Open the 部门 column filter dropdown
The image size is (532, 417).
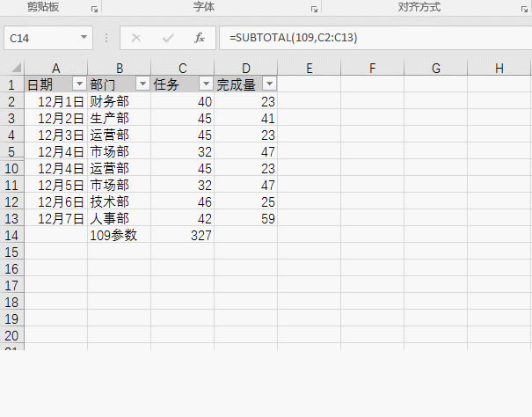(142, 84)
